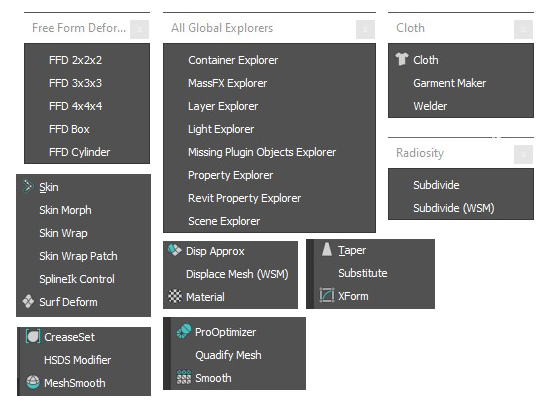Viewport: 550px width, 408px height.
Task: Click the Surf Deform icon
Action: click(x=28, y=301)
